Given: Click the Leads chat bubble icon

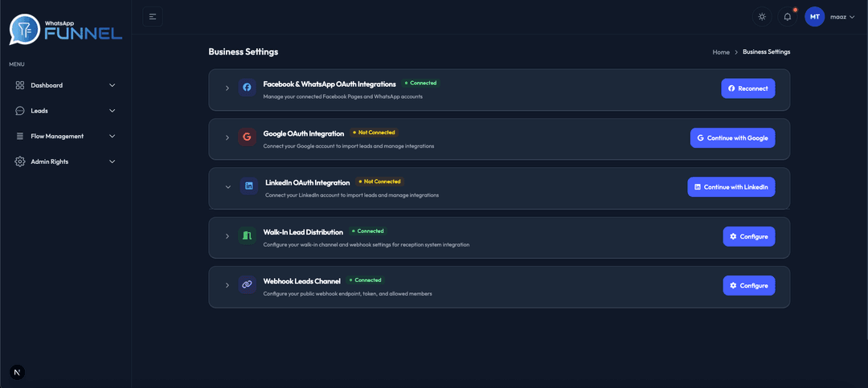Looking at the screenshot, I should point(20,111).
